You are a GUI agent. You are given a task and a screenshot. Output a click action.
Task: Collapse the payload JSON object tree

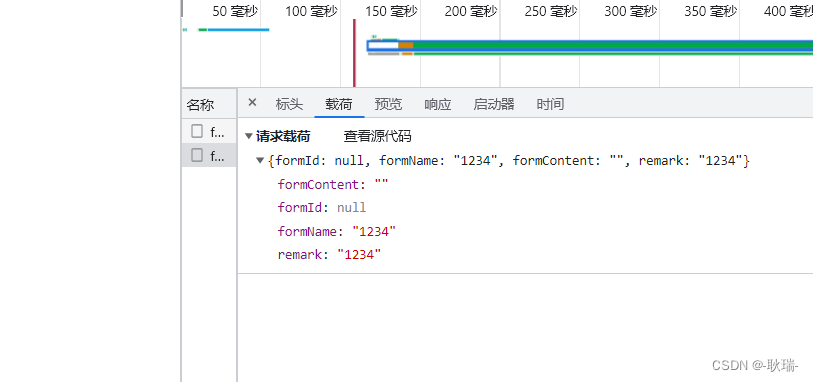260,161
